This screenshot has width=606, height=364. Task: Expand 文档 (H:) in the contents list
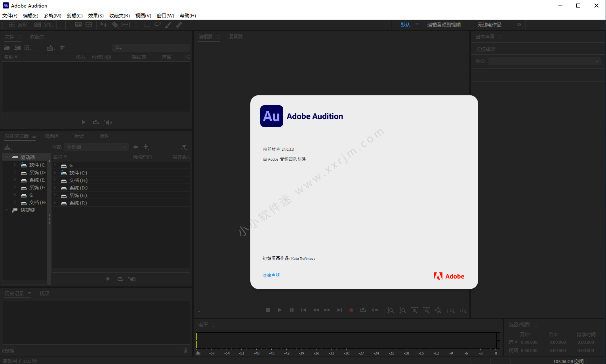(x=55, y=180)
